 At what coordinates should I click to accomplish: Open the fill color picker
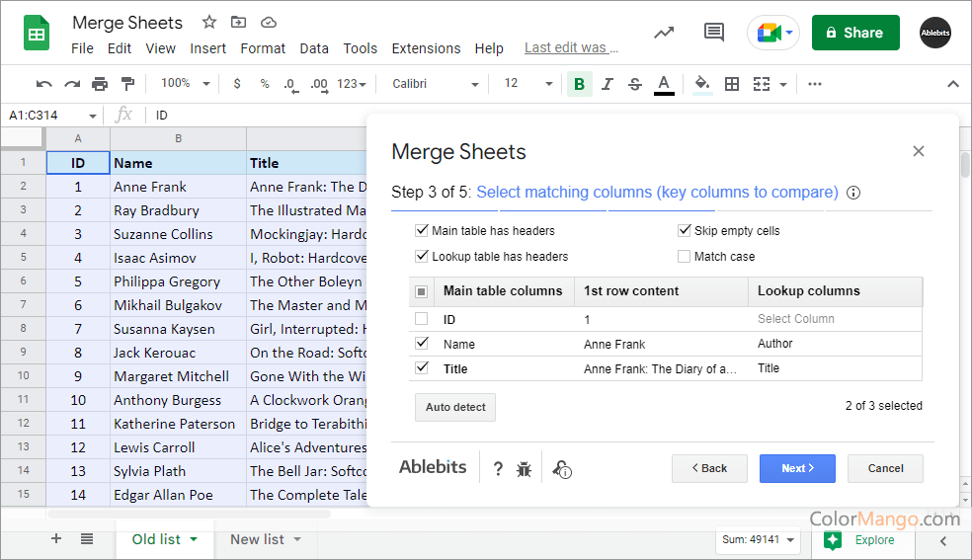coord(702,84)
